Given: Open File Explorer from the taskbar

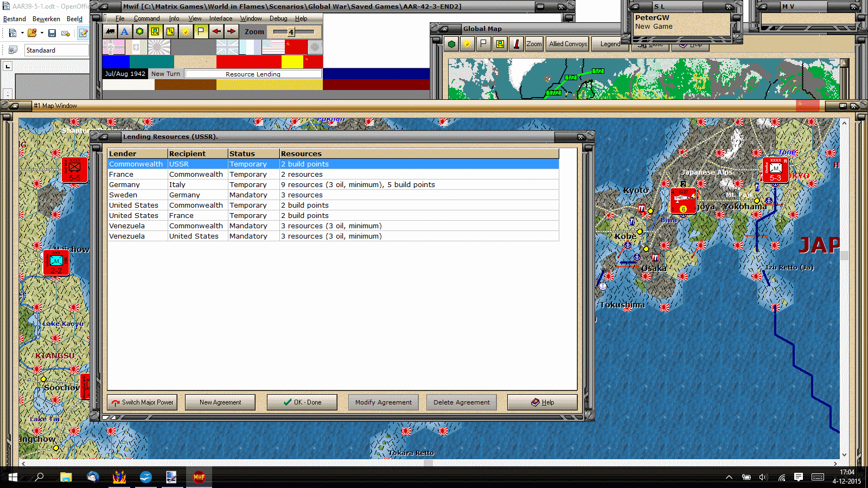Looking at the screenshot, I should pos(66,477).
